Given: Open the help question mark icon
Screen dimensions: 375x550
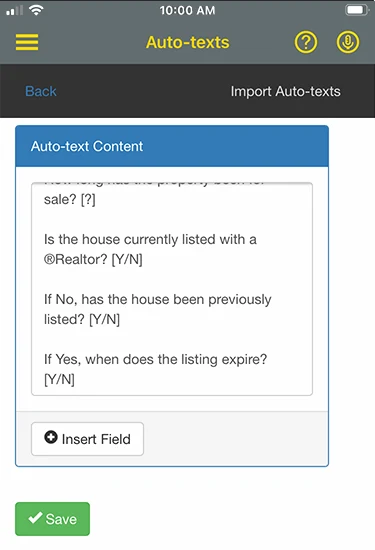Looking at the screenshot, I should coord(306,42).
